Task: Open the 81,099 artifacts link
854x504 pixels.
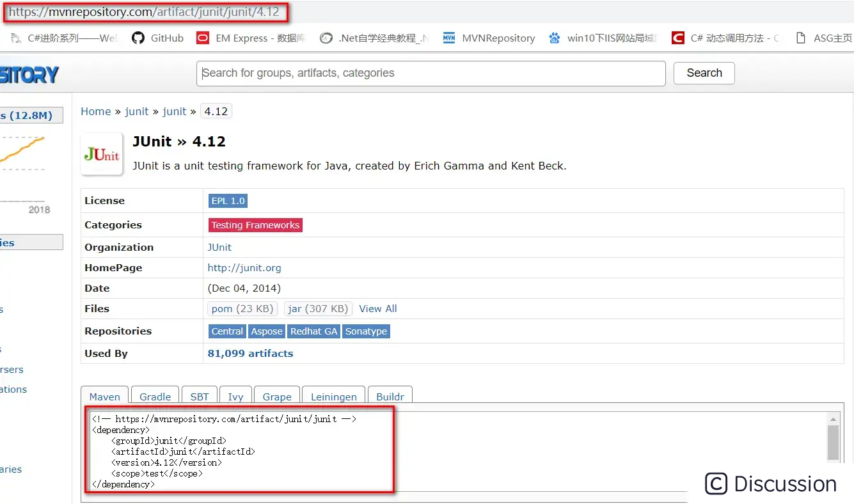Action: coord(250,353)
